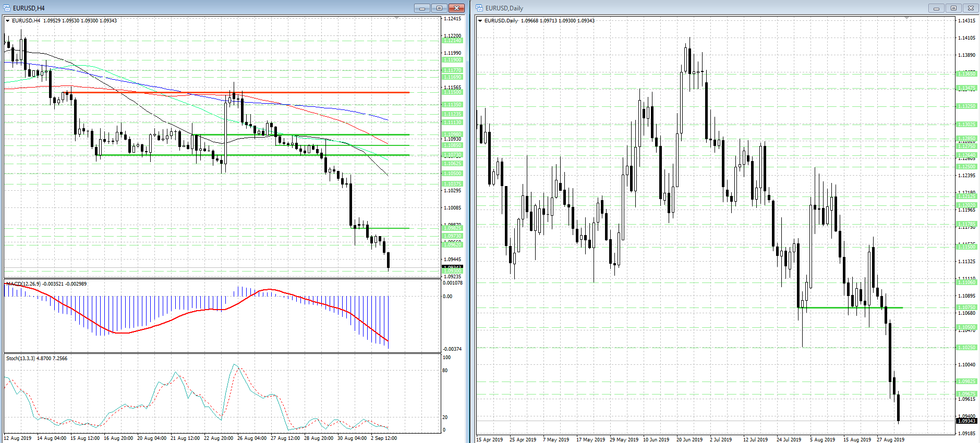
Task: Click the "22 Aug 20:00" date on the H4 time axis
Action: [219, 438]
